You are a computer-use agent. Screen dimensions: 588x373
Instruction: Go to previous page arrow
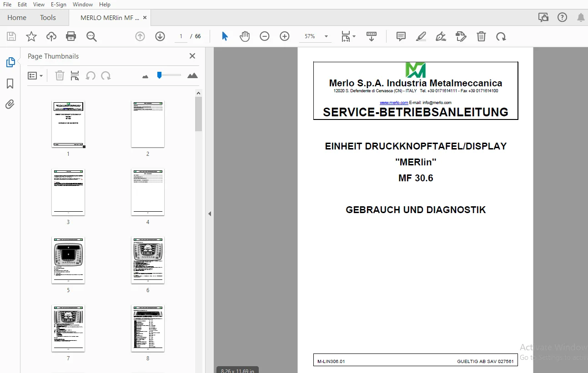(x=140, y=36)
